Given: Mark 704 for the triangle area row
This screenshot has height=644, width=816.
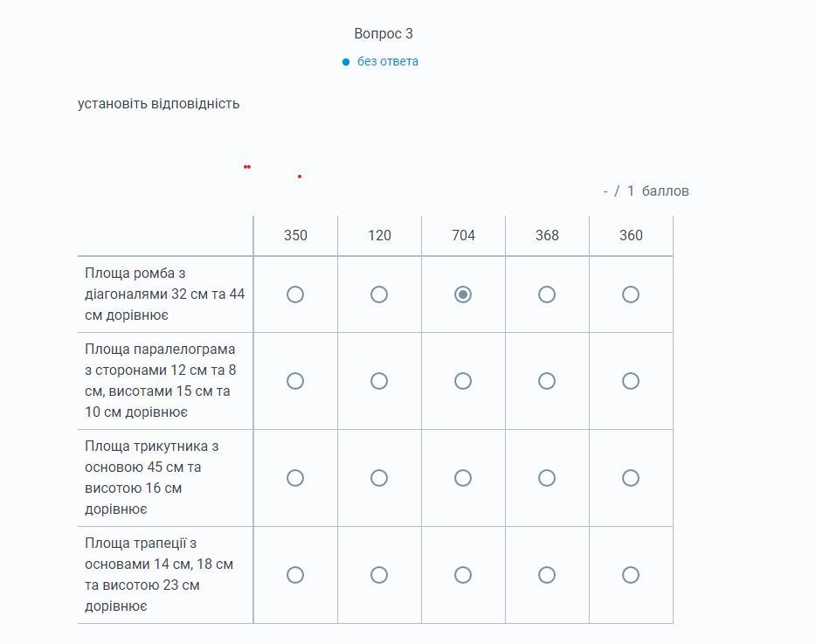Looking at the screenshot, I should click(x=463, y=478).
